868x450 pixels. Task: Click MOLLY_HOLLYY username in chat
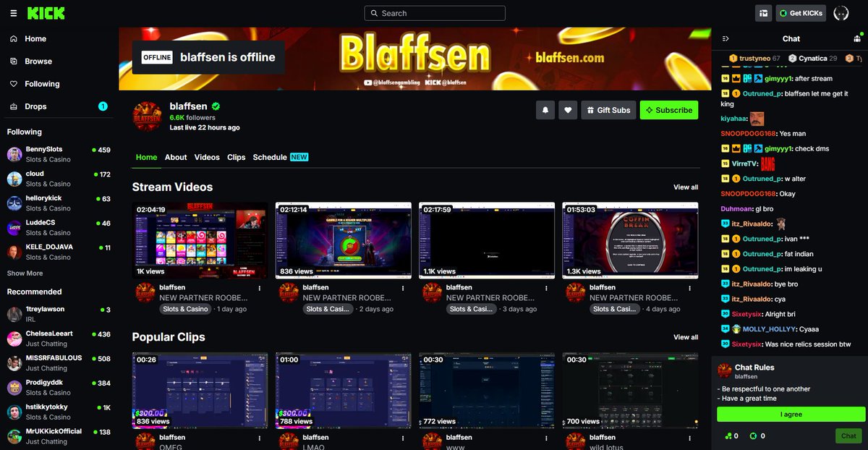(768, 329)
